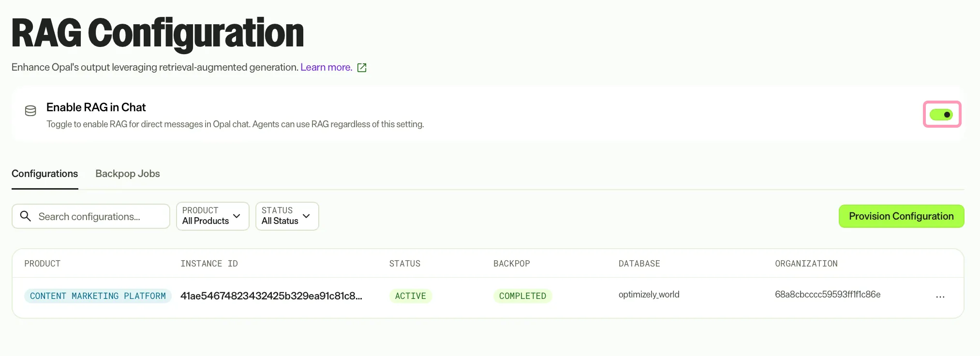This screenshot has width=980, height=356.
Task: Click the ACTIVE status badge
Action: click(411, 296)
